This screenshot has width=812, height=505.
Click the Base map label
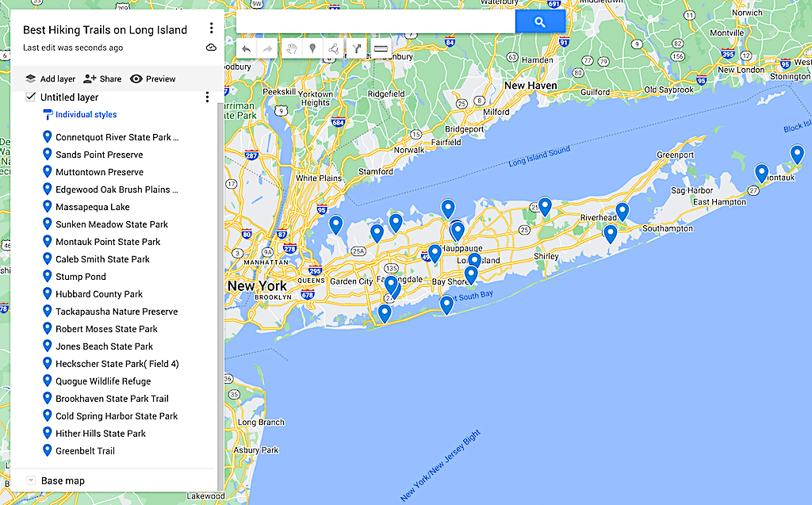pyautogui.click(x=63, y=480)
